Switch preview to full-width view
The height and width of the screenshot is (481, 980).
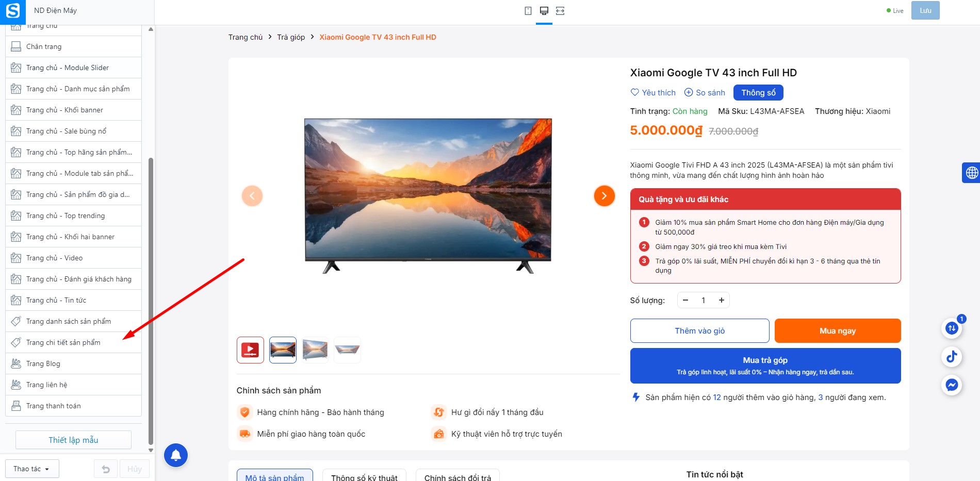point(560,11)
